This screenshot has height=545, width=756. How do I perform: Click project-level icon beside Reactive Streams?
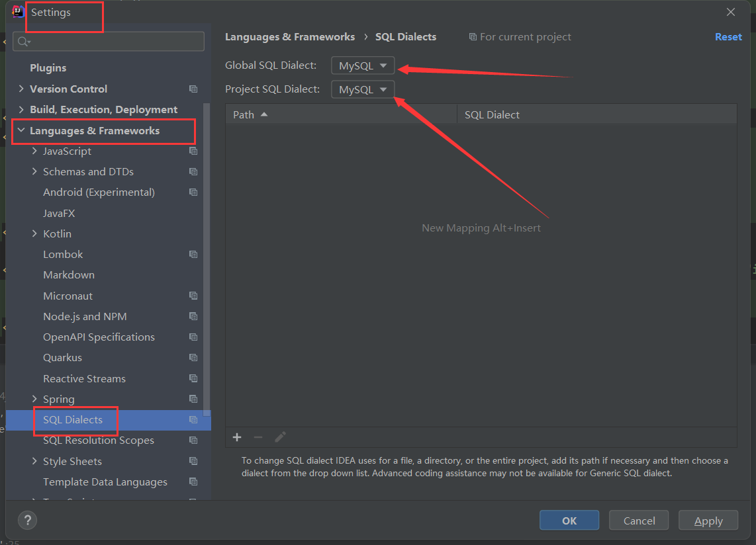pos(193,379)
